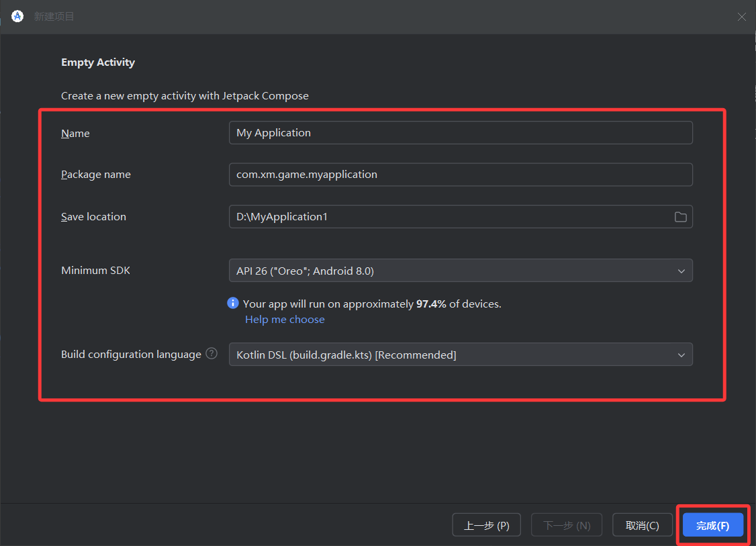Click the chevron arrow on Kotlin DSL dropdown
Viewport: 756px width, 546px height.
(x=681, y=355)
